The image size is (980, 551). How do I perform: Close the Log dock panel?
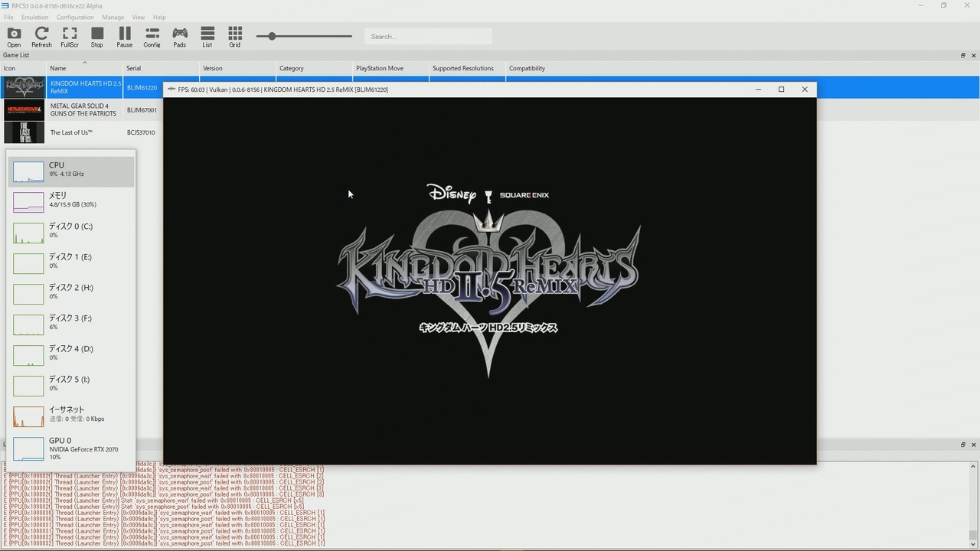(974, 445)
